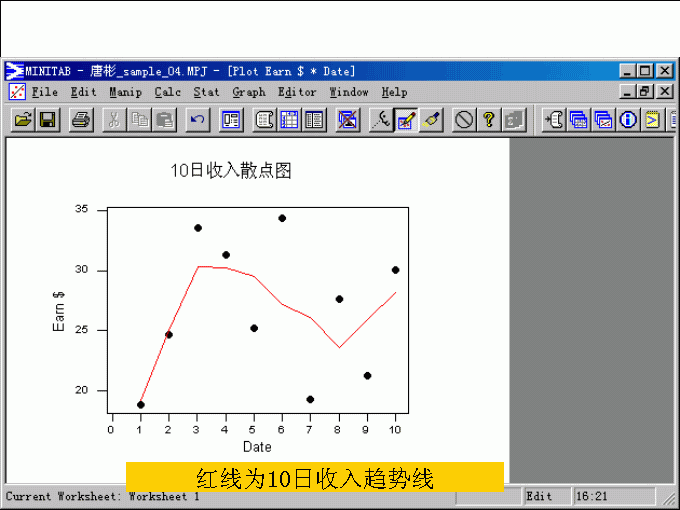Screen dimensions: 680x510
Task: Click the Undo arrow icon
Action: [197, 120]
